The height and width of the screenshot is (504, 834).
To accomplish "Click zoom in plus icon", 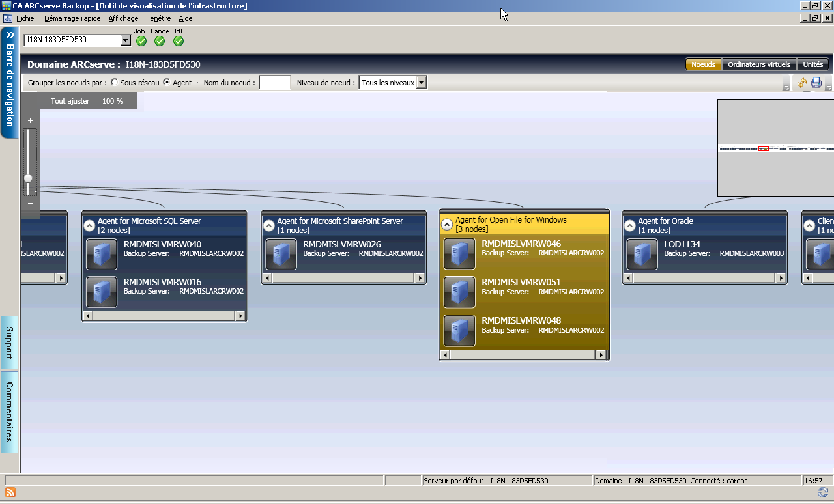I will pyautogui.click(x=30, y=120).
